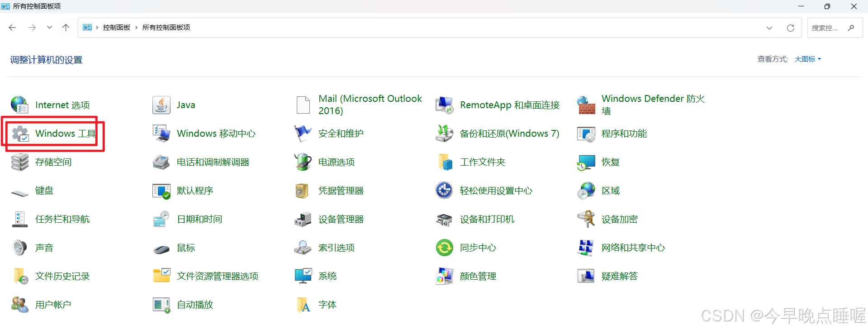Open the 用户帐户 text link
The width and height of the screenshot is (868, 330).
click(53, 304)
